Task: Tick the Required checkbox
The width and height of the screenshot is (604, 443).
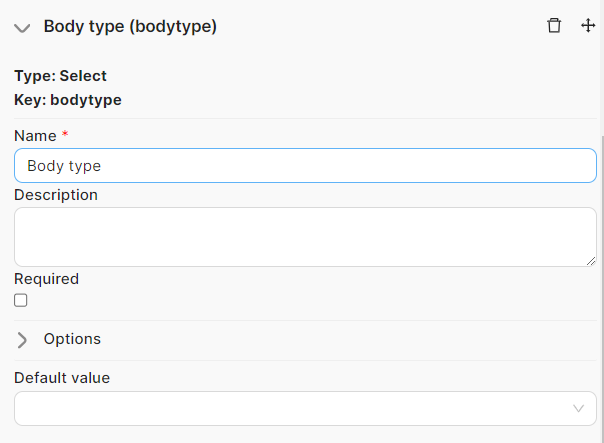Action: (21, 300)
